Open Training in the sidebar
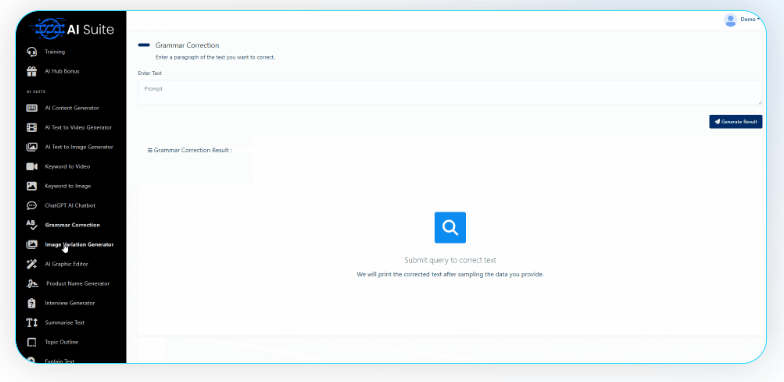Viewport: 784px width, 382px height. [55, 52]
